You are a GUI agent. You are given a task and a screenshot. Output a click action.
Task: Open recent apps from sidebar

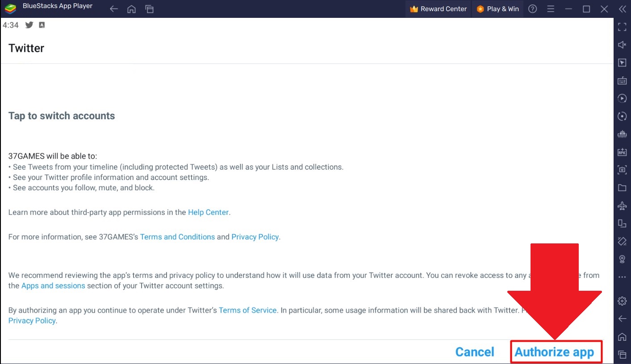[x=622, y=355]
